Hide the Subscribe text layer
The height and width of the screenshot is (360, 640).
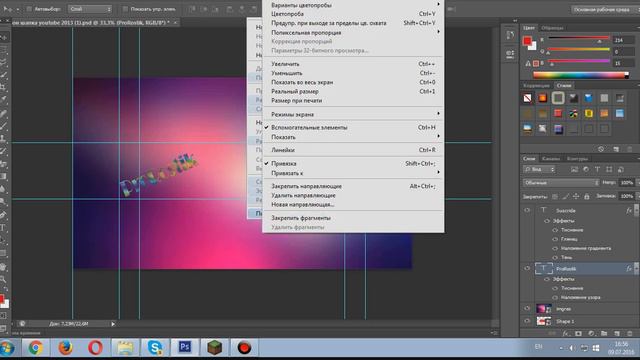[x=527, y=210]
